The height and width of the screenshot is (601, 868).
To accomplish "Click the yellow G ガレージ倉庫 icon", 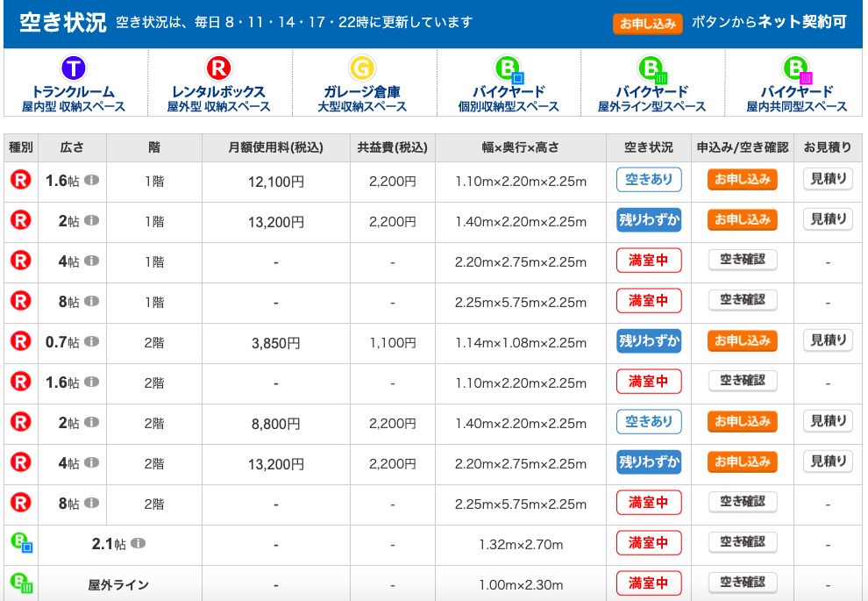I will (362, 68).
